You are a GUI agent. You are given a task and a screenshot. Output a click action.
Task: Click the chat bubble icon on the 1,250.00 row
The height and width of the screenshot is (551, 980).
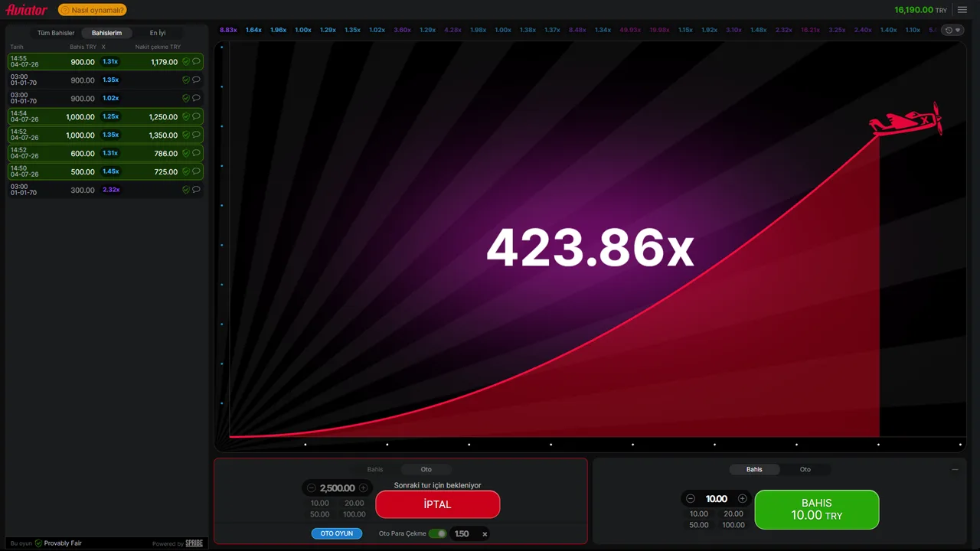(x=196, y=116)
